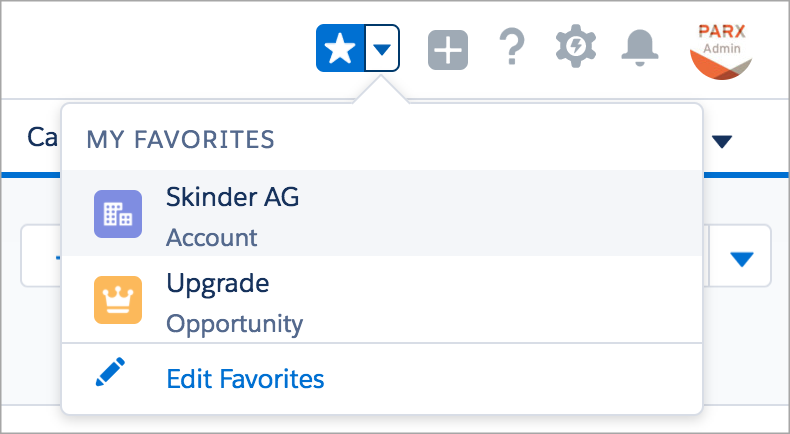The image size is (790, 434).
Task: Click the Edit Favorites link
Action: point(245,379)
